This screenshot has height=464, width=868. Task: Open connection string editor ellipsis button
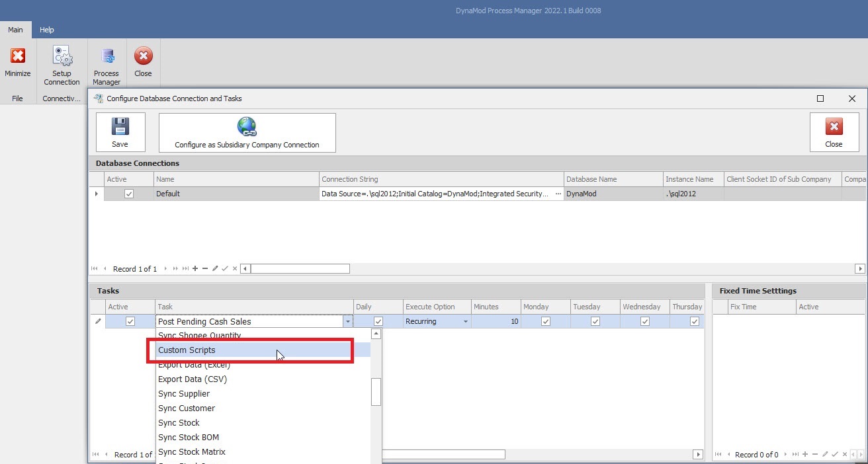(x=558, y=194)
